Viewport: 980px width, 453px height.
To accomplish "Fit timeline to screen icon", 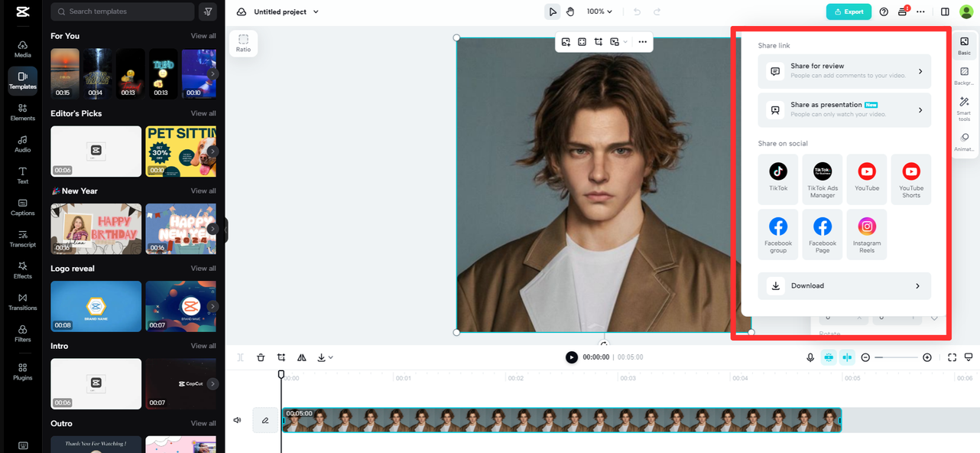I will point(952,357).
